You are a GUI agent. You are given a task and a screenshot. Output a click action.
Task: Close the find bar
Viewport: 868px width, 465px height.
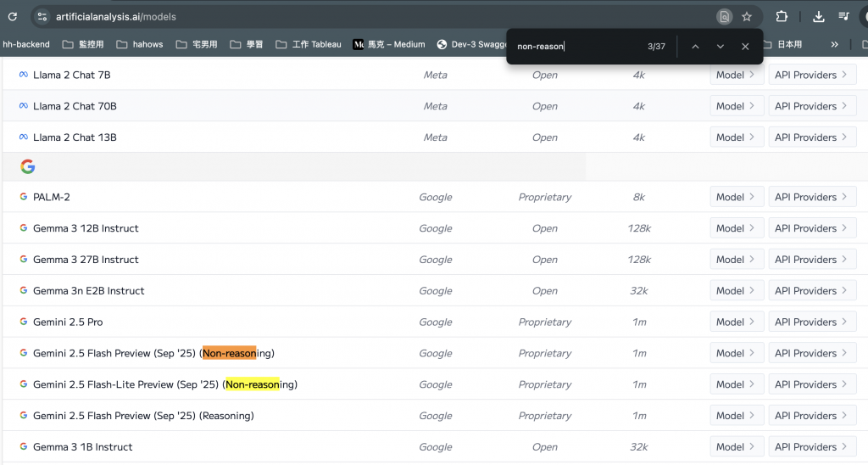(x=745, y=47)
